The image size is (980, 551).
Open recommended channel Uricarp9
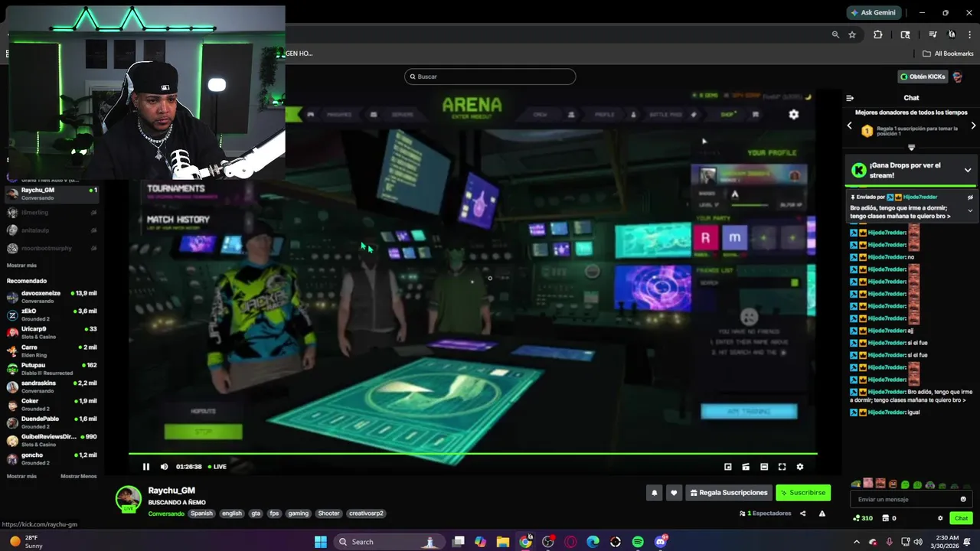(x=52, y=332)
